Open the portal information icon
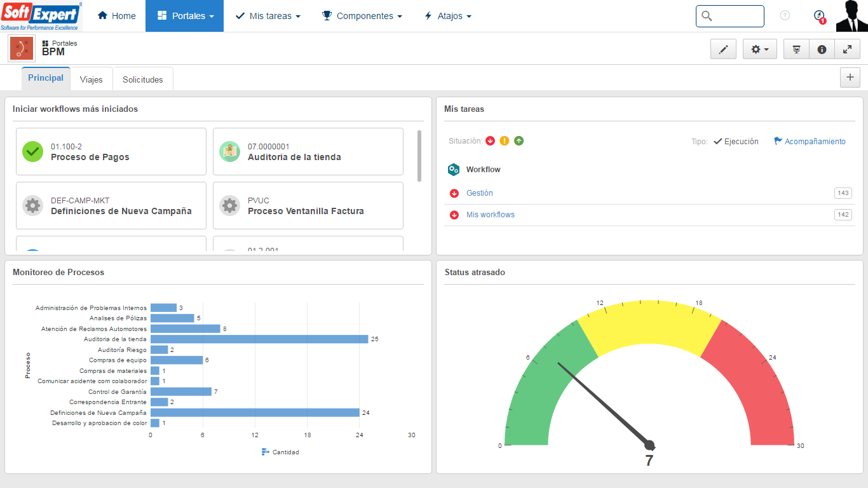Screen dimensions: 868x488 (822, 48)
